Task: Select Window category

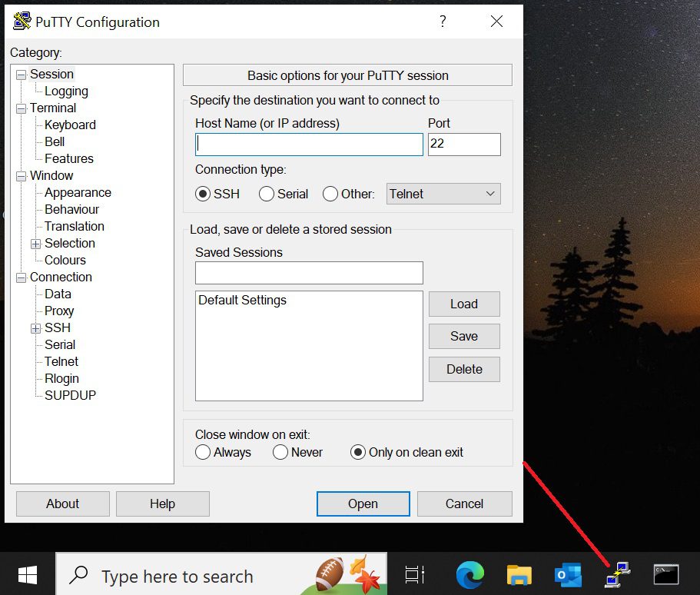Action: [x=51, y=175]
